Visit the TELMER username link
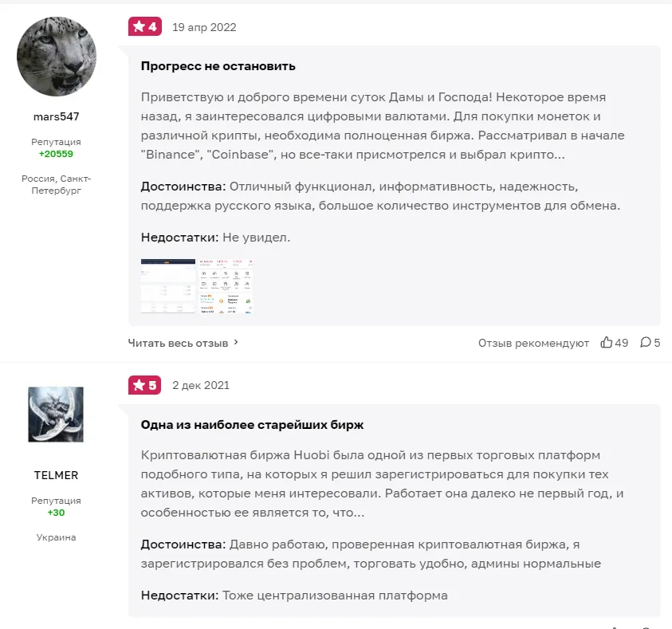 [x=56, y=475]
